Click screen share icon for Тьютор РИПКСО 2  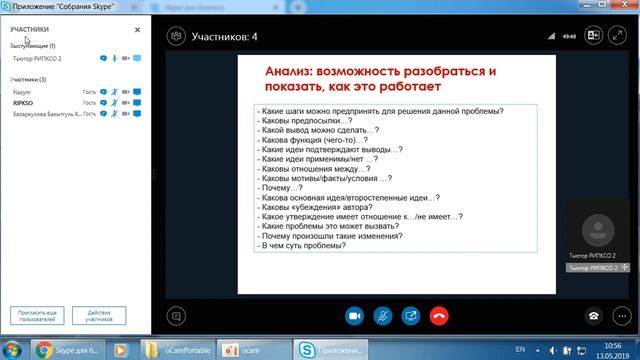click(x=137, y=58)
